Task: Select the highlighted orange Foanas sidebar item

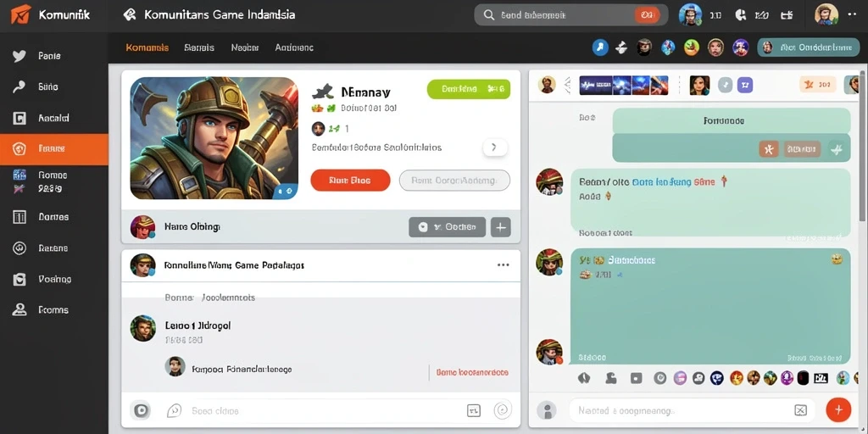Action: pyautogui.click(x=54, y=149)
